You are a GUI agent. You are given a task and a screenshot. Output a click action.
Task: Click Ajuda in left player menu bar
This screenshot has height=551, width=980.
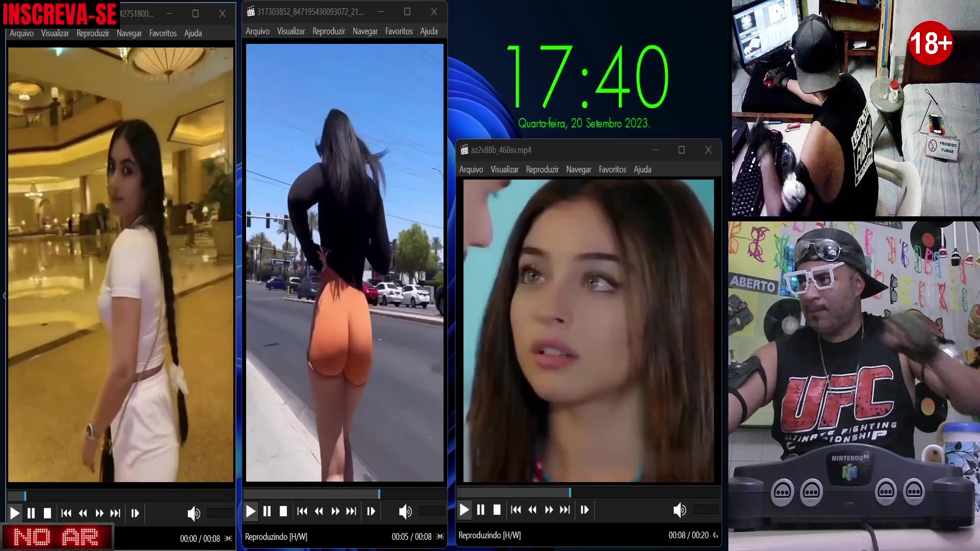click(193, 33)
